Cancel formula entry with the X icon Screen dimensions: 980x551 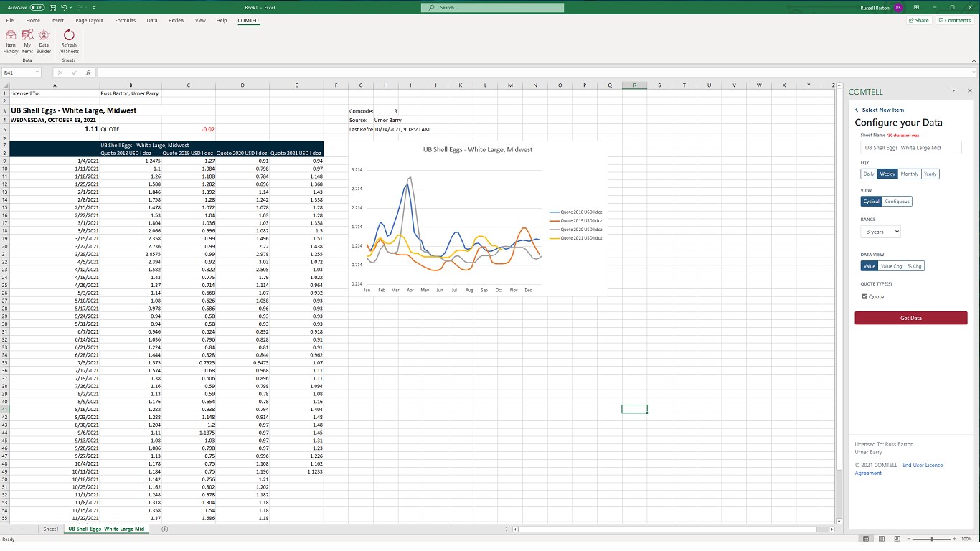coord(60,72)
